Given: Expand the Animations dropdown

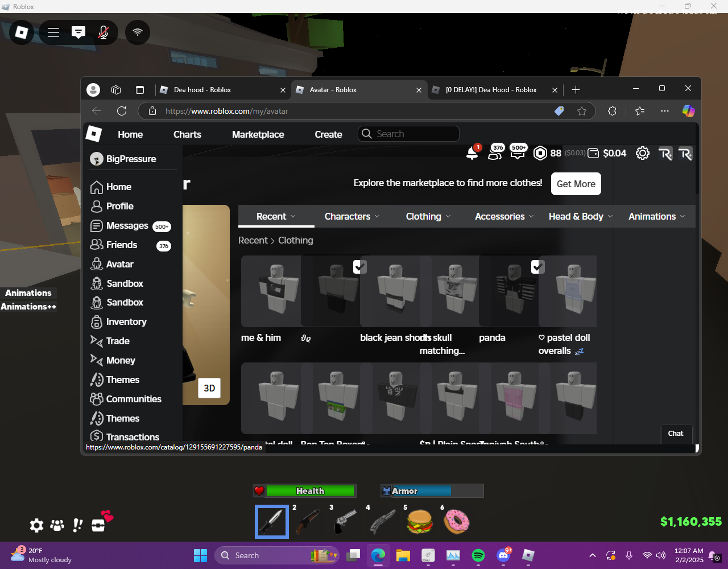Looking at the screenshot, I should point(657,216).
